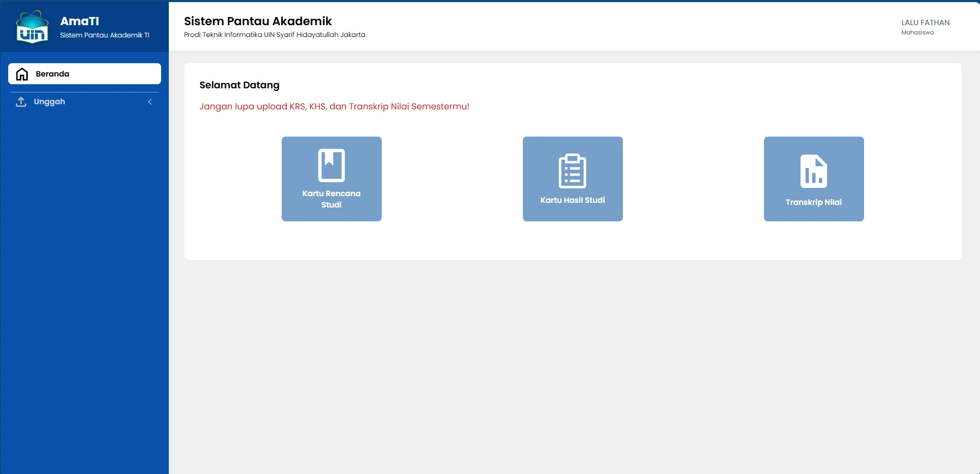Click the LALU FATHAN user name
This screenshot has width=980, height=474.
tap(926, 23)
